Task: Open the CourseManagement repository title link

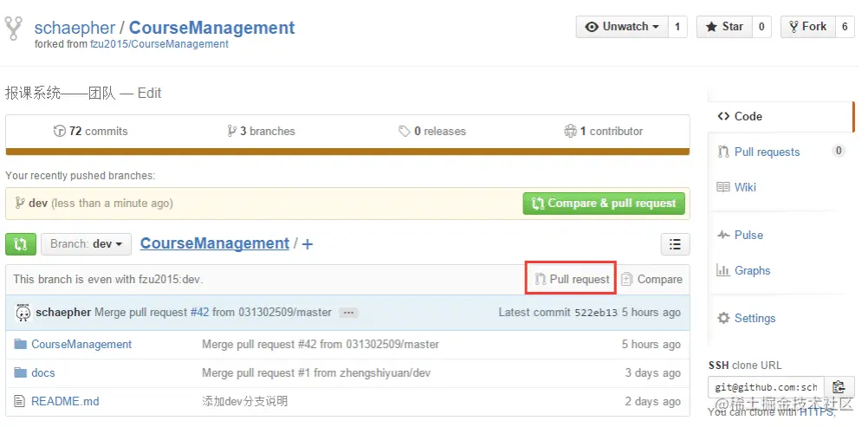Action: click(x=211, y=28)
